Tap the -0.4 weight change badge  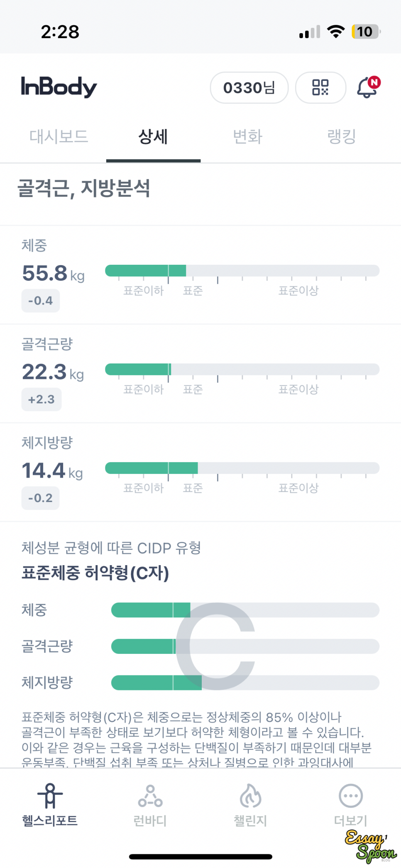click(41, 300)
